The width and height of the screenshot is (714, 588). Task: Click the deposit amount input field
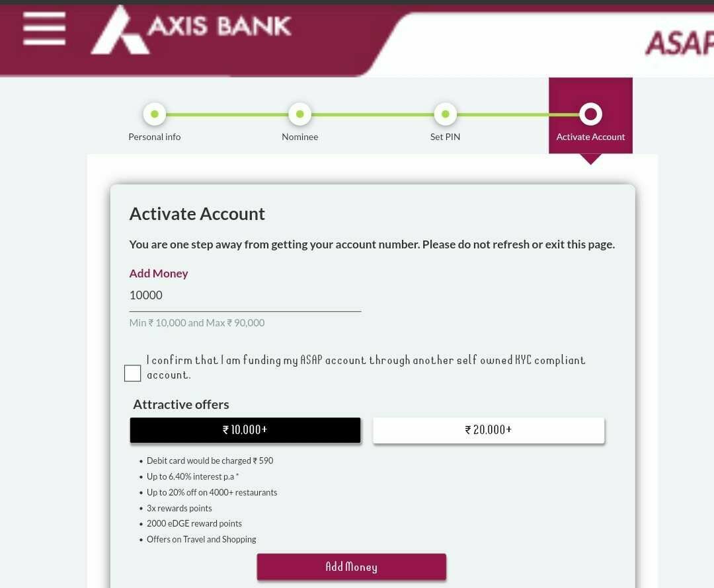pos(245,295)
